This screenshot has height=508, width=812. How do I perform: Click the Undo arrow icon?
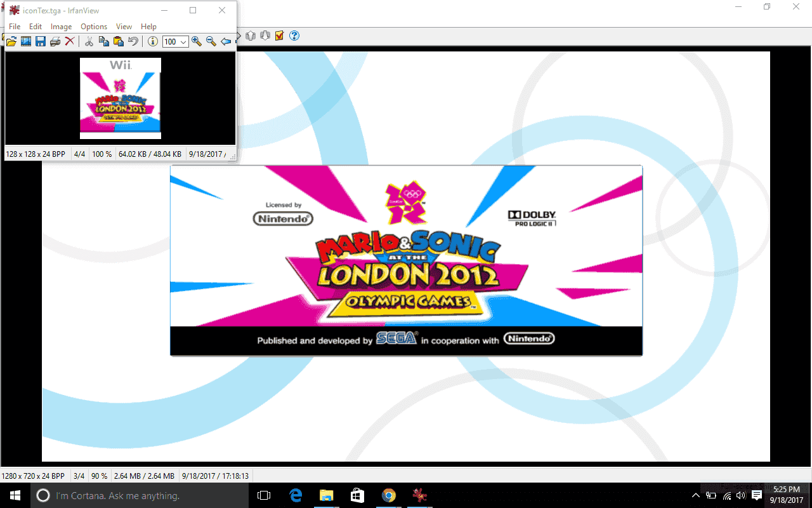pyautogui.click(x=133, y=41)
